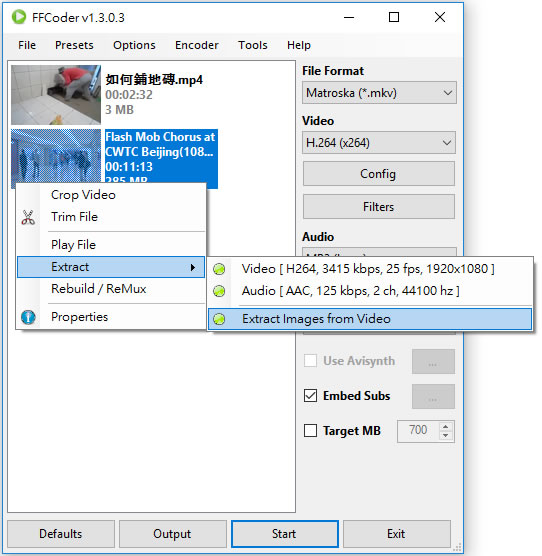Click the Flash Mob Chorus at CWTC title
Viewport: 542px width, 556px height.
[x=160, y=144]
